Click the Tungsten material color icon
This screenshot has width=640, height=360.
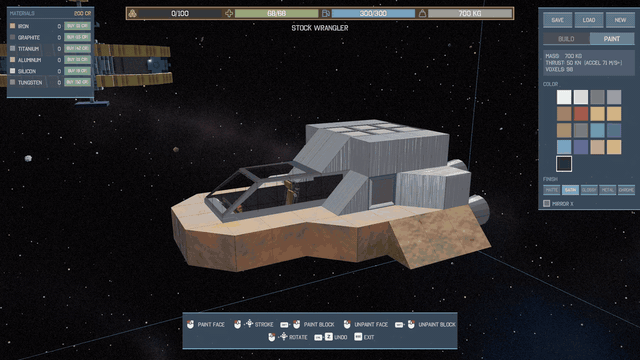click(13, 82)
